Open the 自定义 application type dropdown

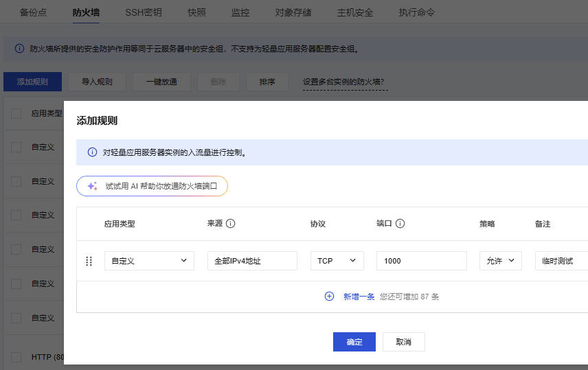(149, 261)
